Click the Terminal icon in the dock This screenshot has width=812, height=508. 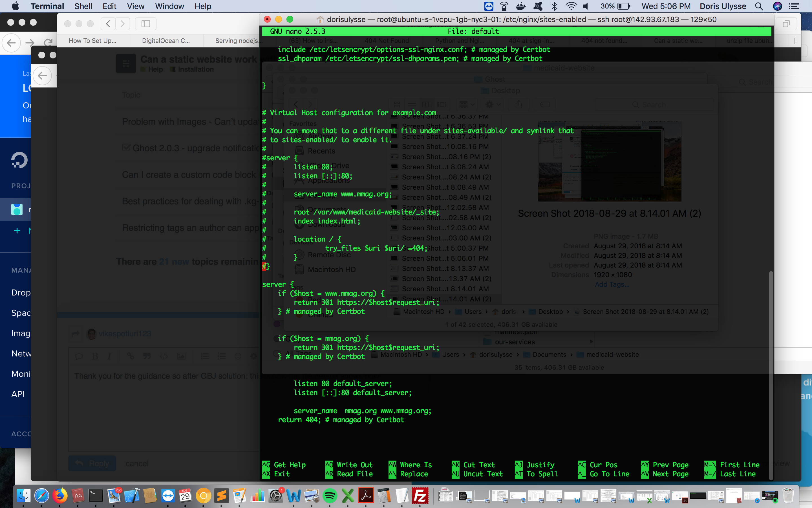(96, 496)
